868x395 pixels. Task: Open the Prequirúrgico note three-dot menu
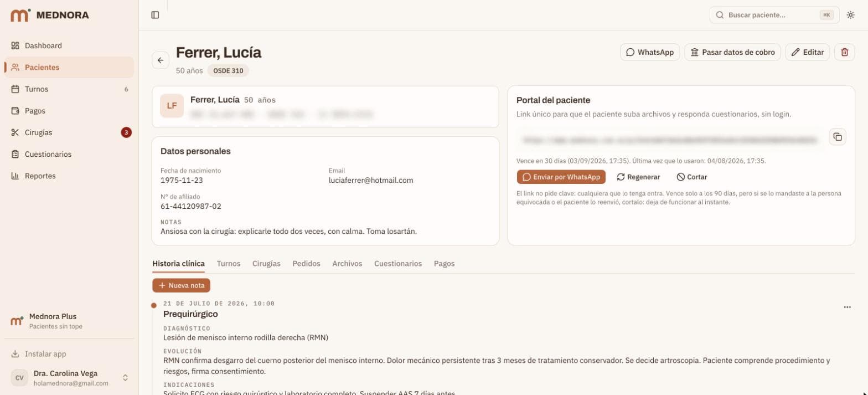(847, 307)
